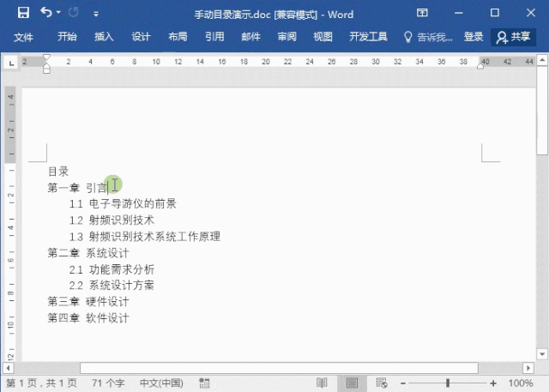Switch to the 引用 ribbon tab
The image size is (549, 392).
(214, 37)
